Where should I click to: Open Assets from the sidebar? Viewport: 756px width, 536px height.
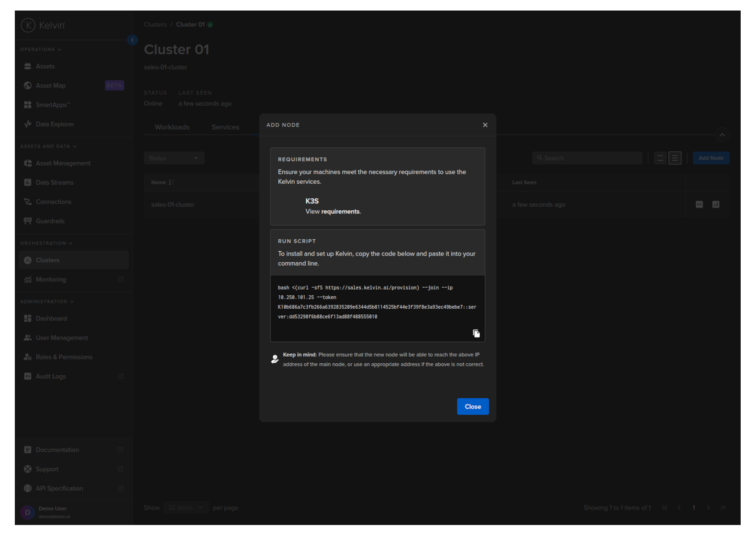[45, 67]
